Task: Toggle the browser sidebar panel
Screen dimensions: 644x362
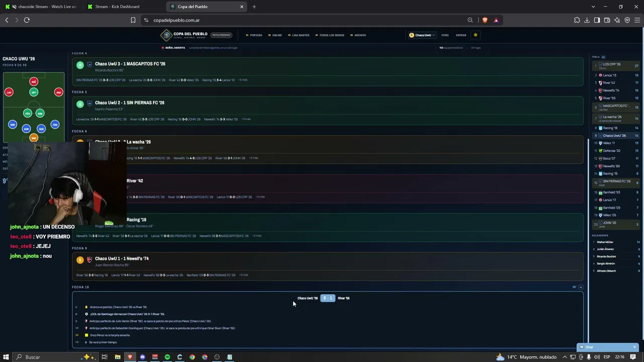Action: pos(597,20)
